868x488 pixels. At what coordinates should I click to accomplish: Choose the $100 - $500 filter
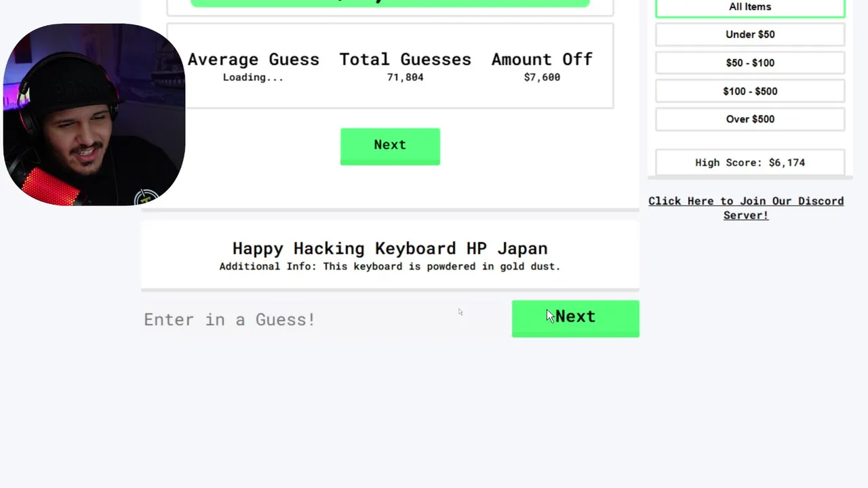pos(750,91)
